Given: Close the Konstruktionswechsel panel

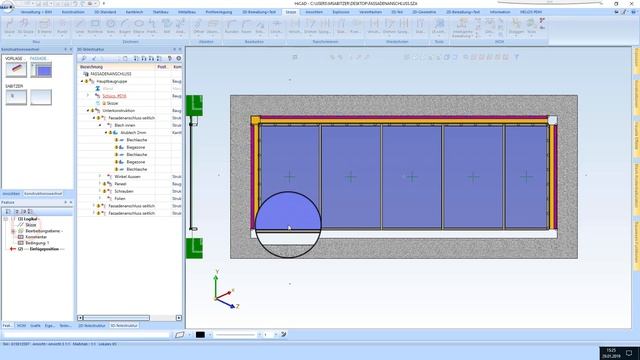Looking at the screenshot, I should (x=71, y=49).
